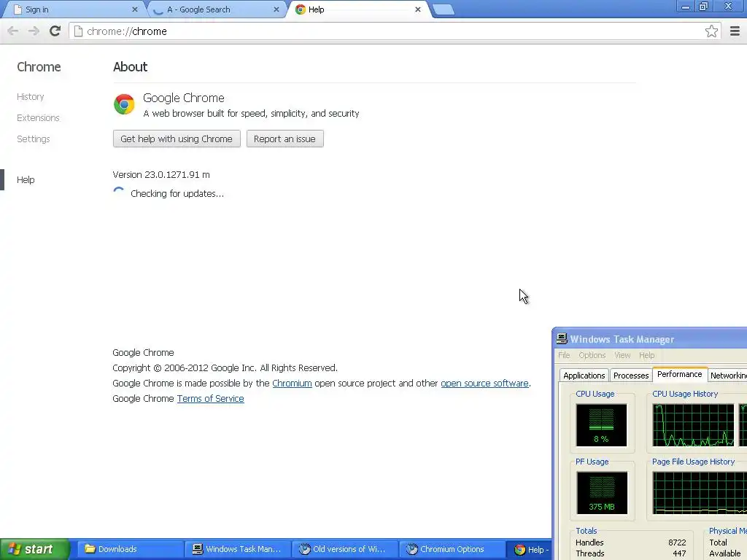Open a new tab with the new-tab button
The height and width of the screenshot is (560, 747).
(444, 10)
